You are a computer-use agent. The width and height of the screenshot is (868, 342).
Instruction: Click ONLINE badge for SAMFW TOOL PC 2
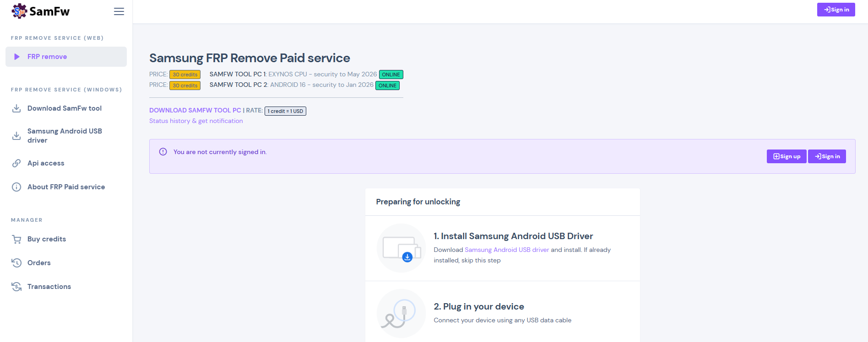pos(387,85)
